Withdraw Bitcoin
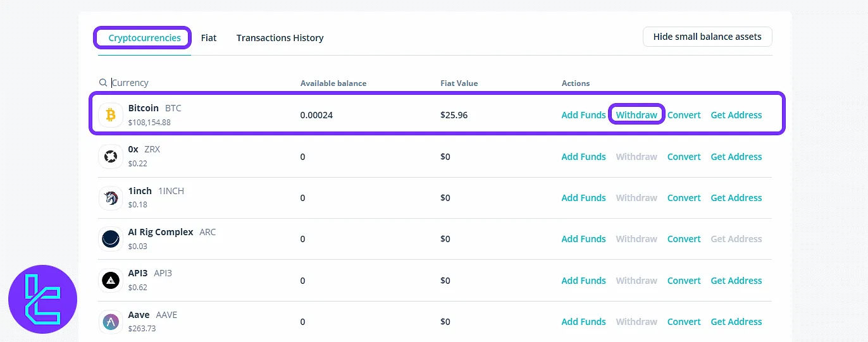This screenshot has width=868, height=342. click(636, 115)
